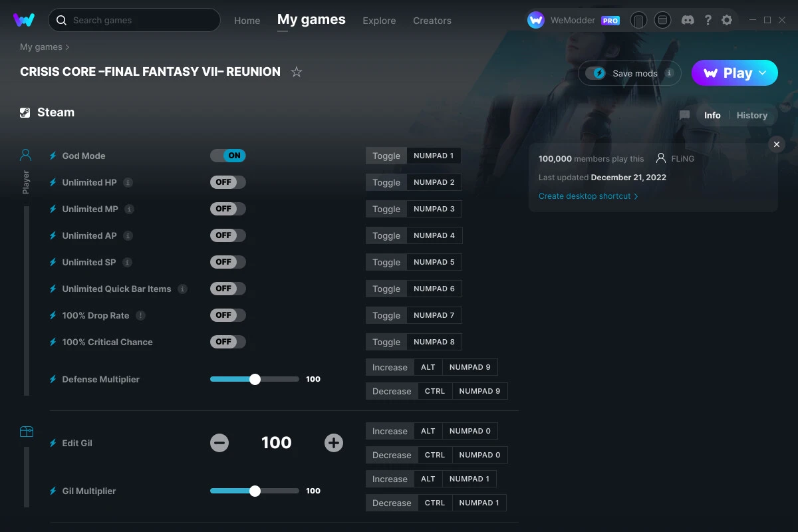
Task: Open the Play button dropdown arrow
Action: tap(763, 73)
